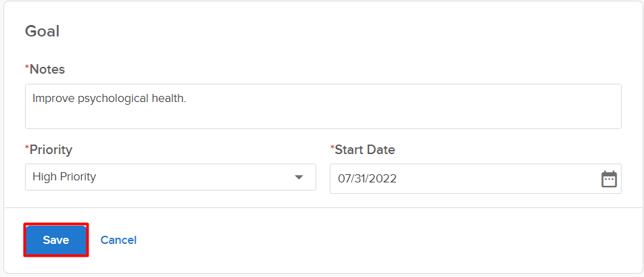Cancel the goal form
644x277 pixels.
click(x=118, y=240)
